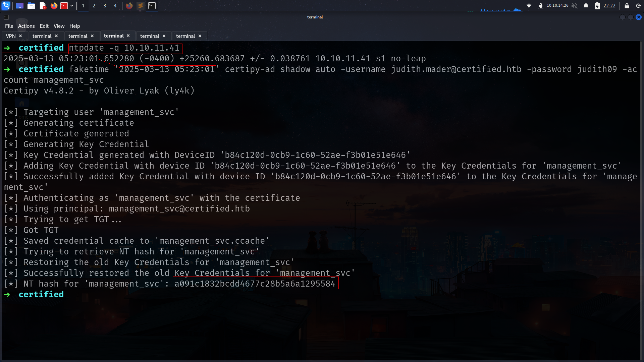Open the Help menu

pos(74,26)
